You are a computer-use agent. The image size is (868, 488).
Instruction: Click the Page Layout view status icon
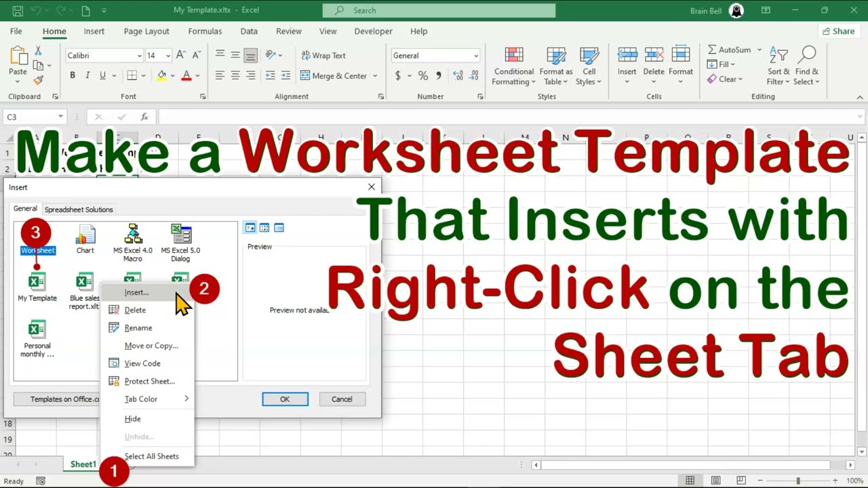[715, 481]
